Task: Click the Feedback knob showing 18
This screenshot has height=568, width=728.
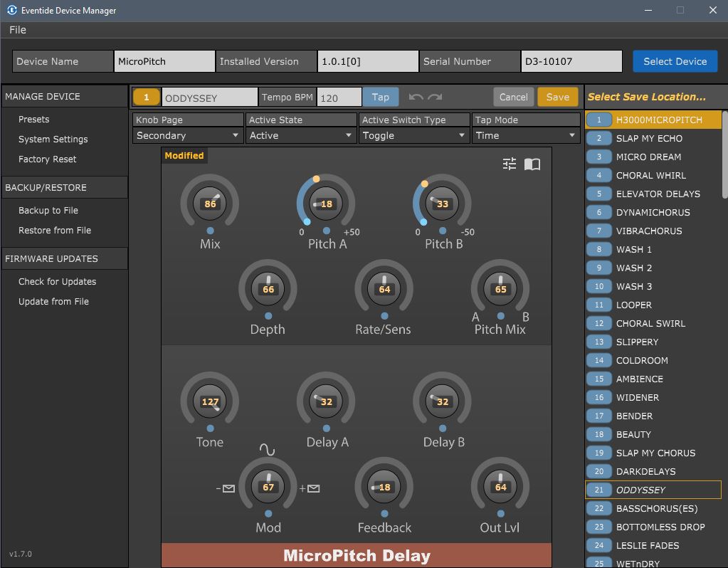Action: point(384,487)
